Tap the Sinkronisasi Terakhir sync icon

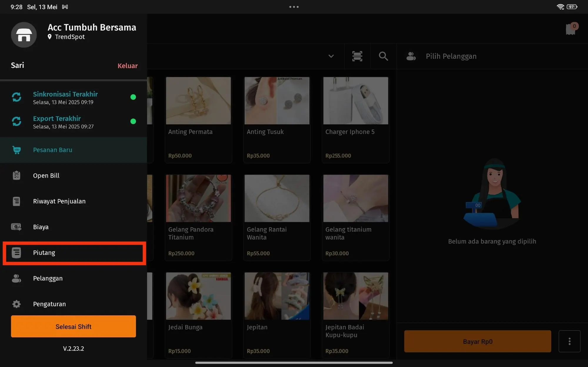(16, 97)
